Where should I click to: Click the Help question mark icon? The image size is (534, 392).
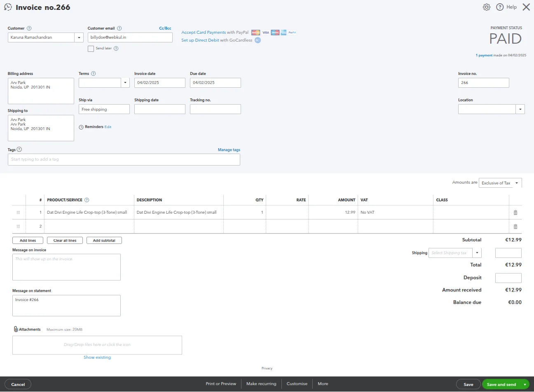(x=500, y=7)
